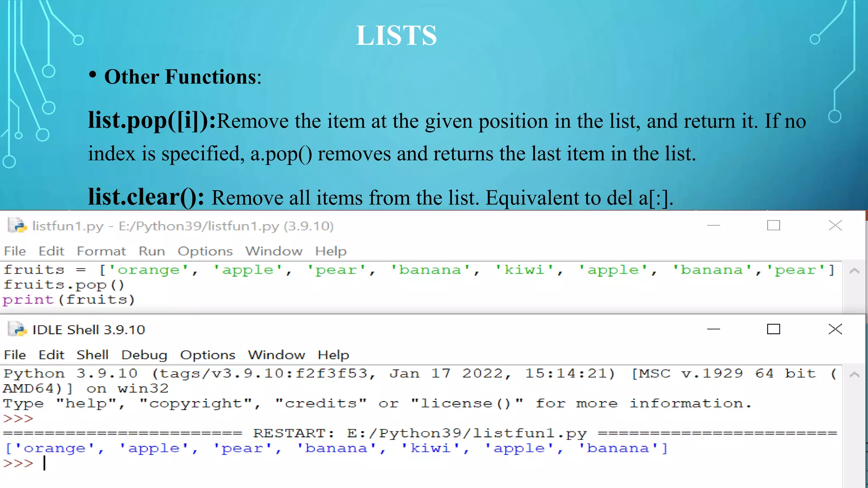Screen dimensions: 868x488
Task: Place cursor at the last shell prompt
Action: pos(44,463)
